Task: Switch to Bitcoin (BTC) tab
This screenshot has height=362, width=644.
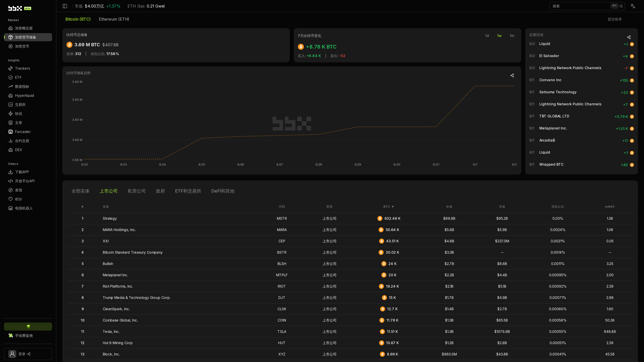Action: pyautogui.click(x=78, y=19)
